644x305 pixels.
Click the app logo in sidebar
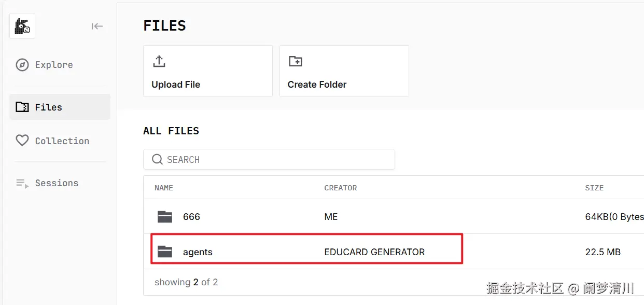(22, 26)
